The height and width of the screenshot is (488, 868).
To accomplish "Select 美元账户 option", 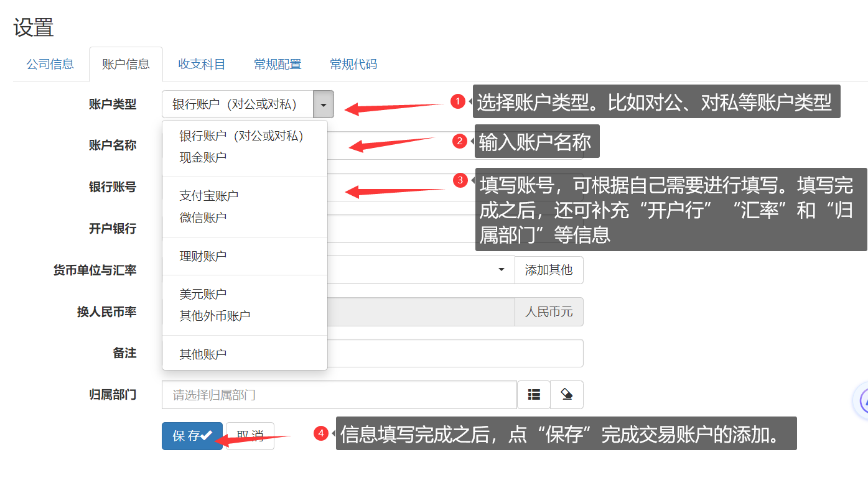I will 203,294.
